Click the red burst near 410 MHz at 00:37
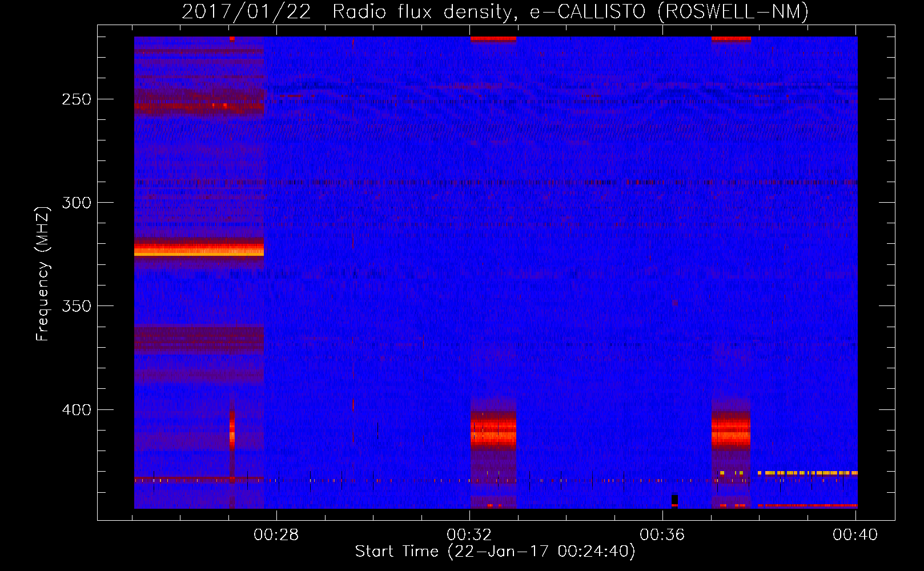The height and width of the screenshot is (571, 924). [x=731, y=431]
